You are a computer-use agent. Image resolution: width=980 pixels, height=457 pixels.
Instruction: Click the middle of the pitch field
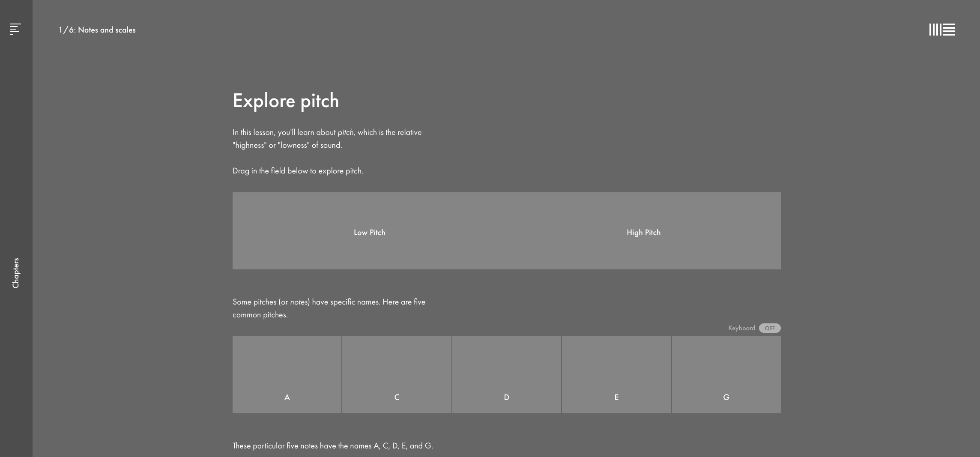(506, 231)
